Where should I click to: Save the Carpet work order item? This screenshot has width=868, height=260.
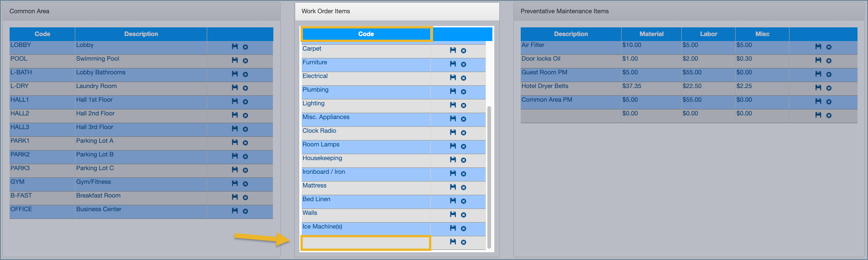click(x=453, y=50)
